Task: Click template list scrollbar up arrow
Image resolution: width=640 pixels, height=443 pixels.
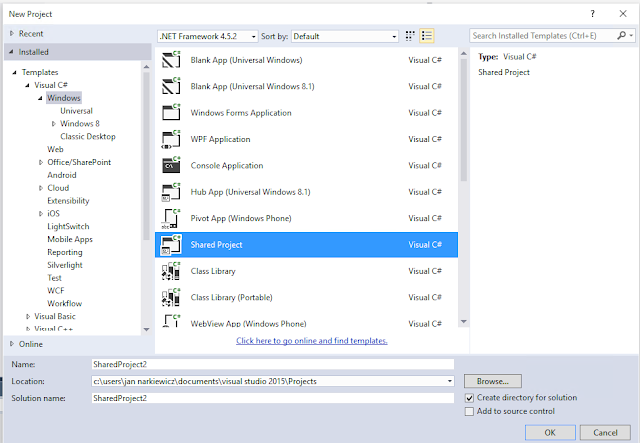Action: [463, 53]
